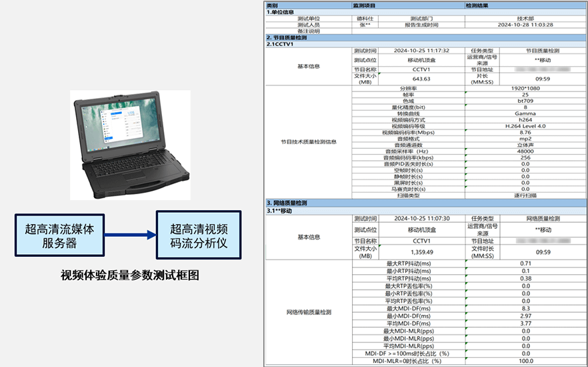Select the 1,359.49 file size cell
The width and height of the screenshot is (588, 367).
click(421, 252)
